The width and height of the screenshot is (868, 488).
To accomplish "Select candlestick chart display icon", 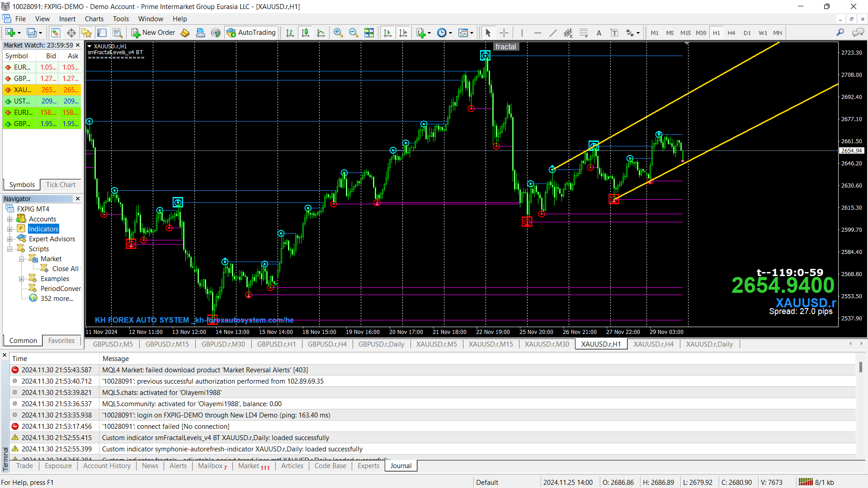I will 306,33.
